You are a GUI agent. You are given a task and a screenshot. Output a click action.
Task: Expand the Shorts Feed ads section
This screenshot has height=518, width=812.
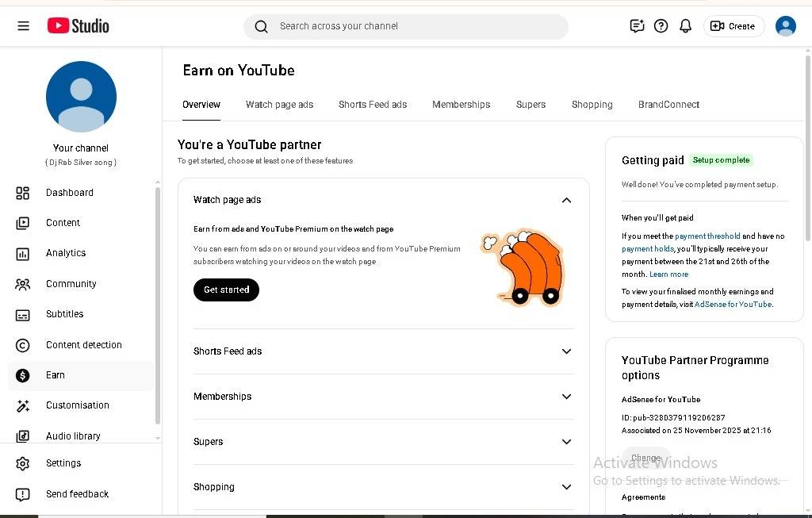[x=566, y=351]
